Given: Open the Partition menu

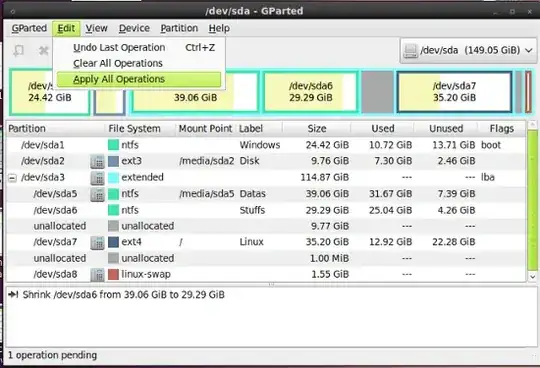Looking at the screenshot, I should click(179, 28).
